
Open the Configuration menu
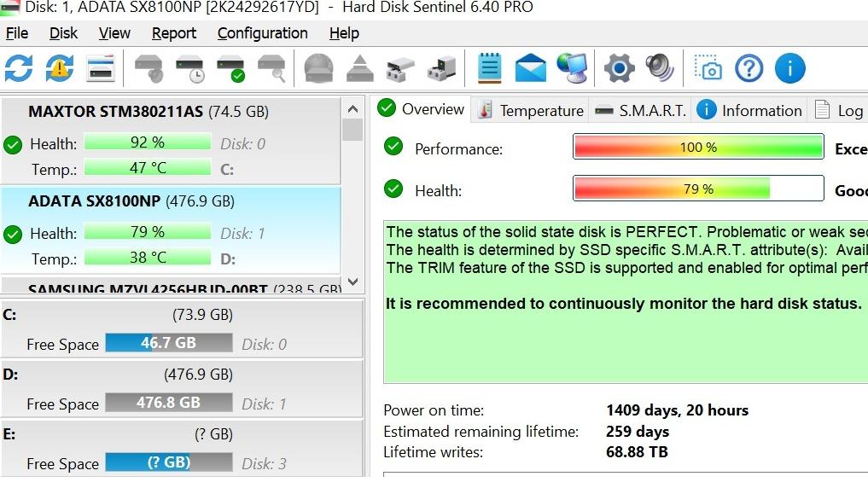pos(262,33)
